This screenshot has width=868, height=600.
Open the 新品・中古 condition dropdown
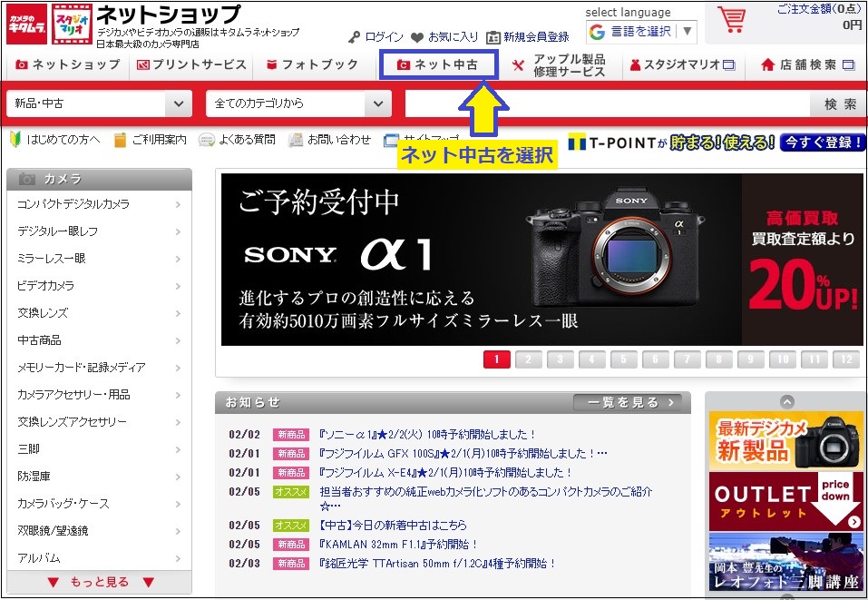tap(99, 103)
